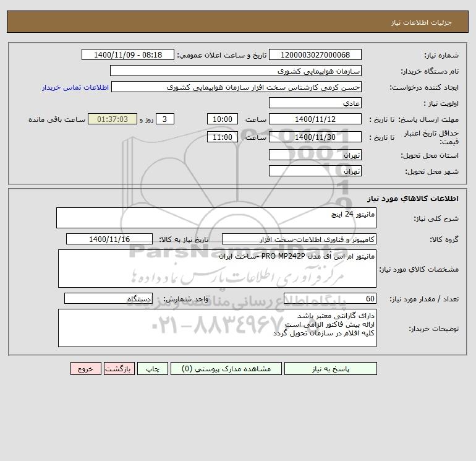Click the label گروه کالا
476x461 pixels.
tap(444, 239)
